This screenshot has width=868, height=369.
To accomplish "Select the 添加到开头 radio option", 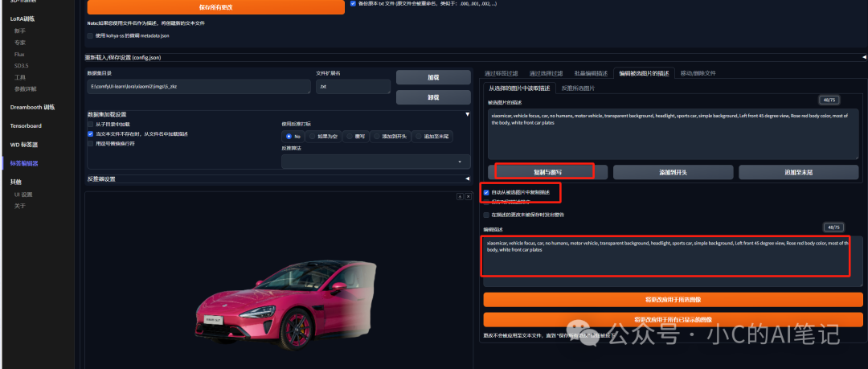I will point(391,137).
